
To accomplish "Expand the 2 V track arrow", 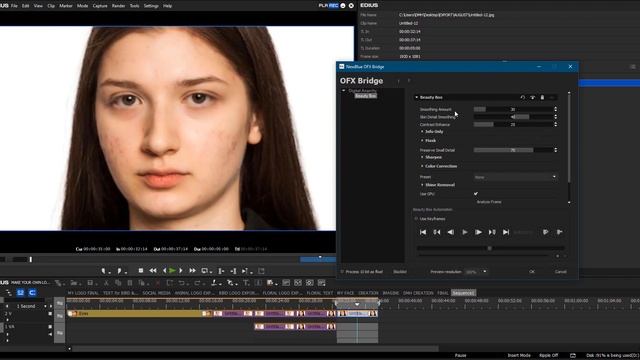I will 7,320.
